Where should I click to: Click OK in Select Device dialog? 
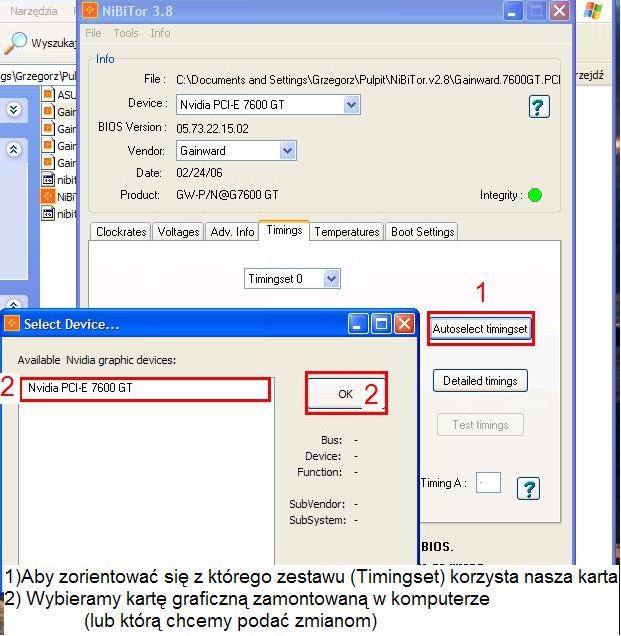[346, 394]
